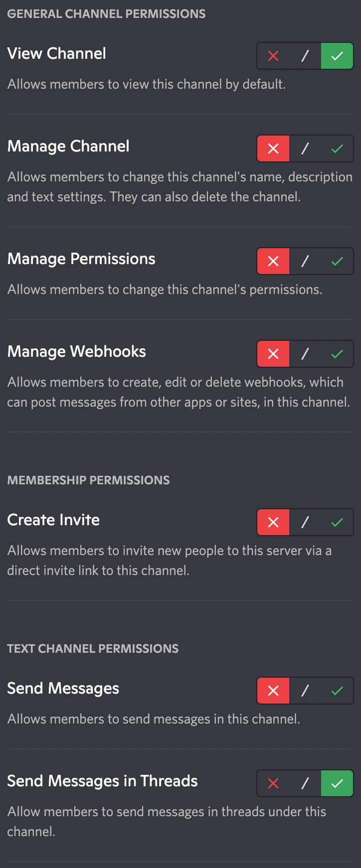Viewport: 361px width, 868px height.
Task: Set Manage Channel to neutral slash
Action: [305, 148]
